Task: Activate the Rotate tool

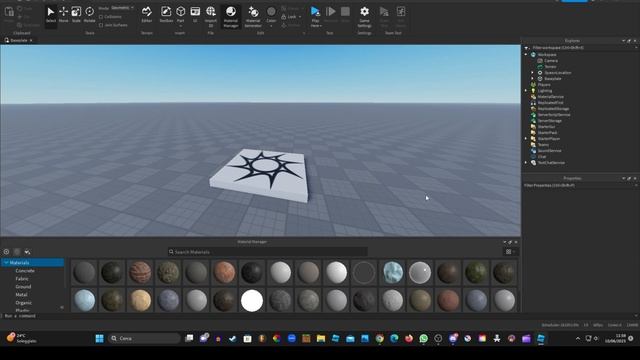Action: (x=89, y=15)
